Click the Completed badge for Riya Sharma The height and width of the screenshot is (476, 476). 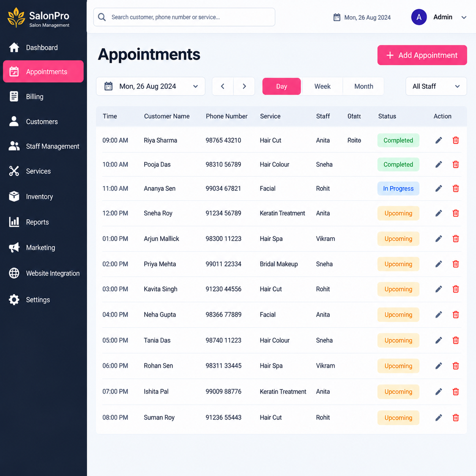point(398,140)
